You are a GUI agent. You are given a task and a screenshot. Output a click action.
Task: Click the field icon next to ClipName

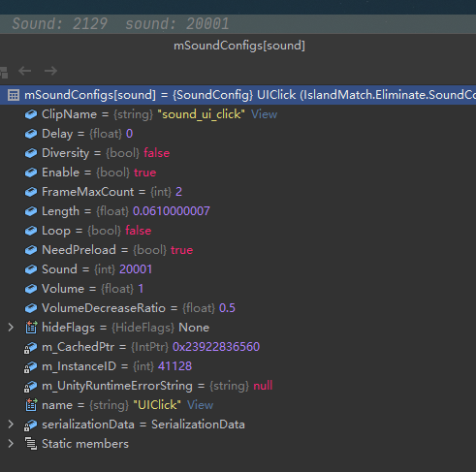click(x=31, y=114)
